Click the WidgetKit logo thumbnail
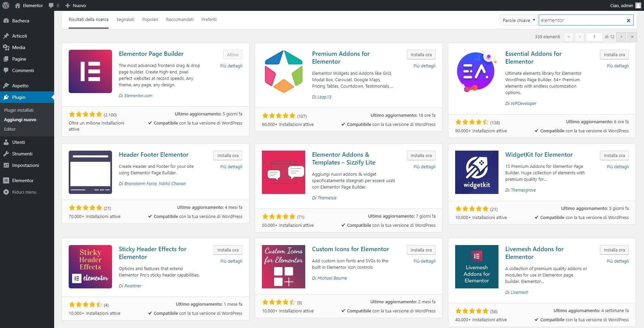This screenshot has height=328, width=644. pyautogui.click(x=477, y=172)
